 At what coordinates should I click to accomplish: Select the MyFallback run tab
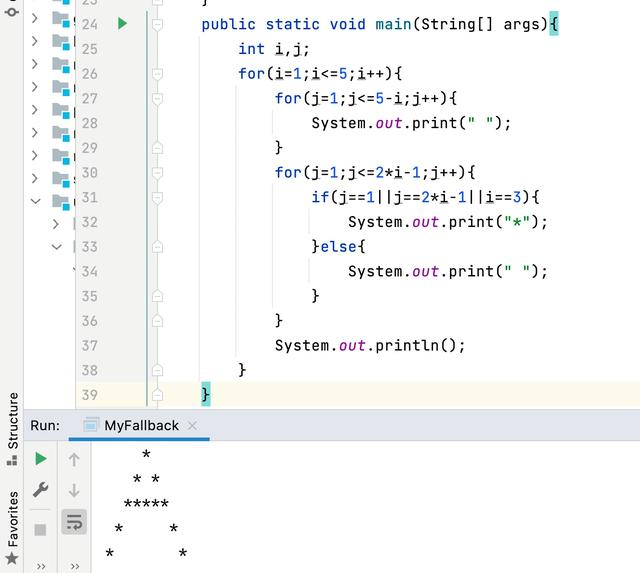pos(141,425)
